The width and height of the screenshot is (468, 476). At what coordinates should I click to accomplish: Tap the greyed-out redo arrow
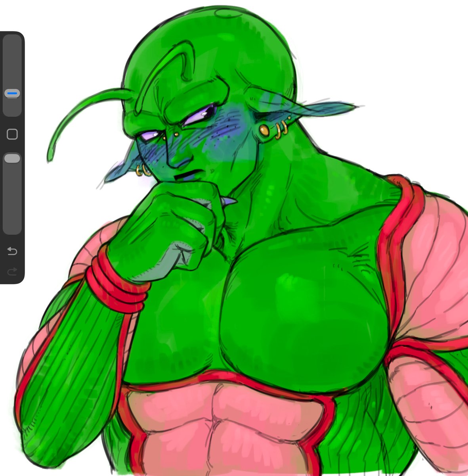pyautogui.click(x=12, y=271)
